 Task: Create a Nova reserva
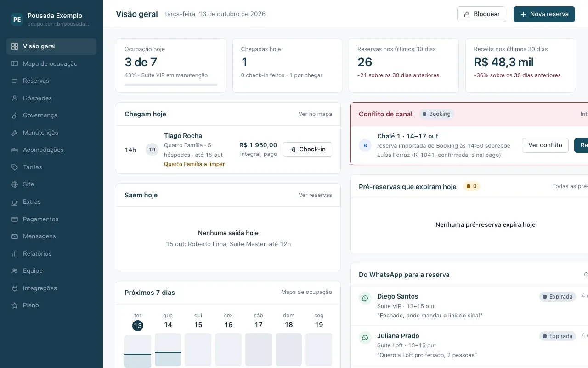click(544, 14)
